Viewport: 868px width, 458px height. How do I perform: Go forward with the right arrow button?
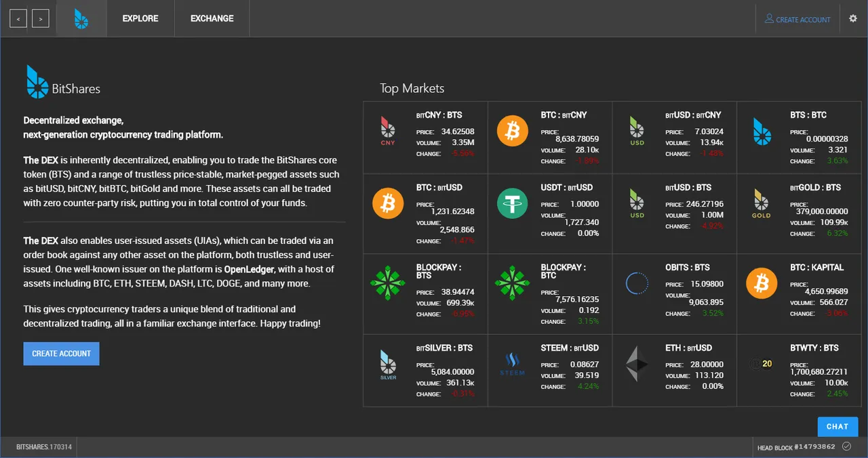40,19
